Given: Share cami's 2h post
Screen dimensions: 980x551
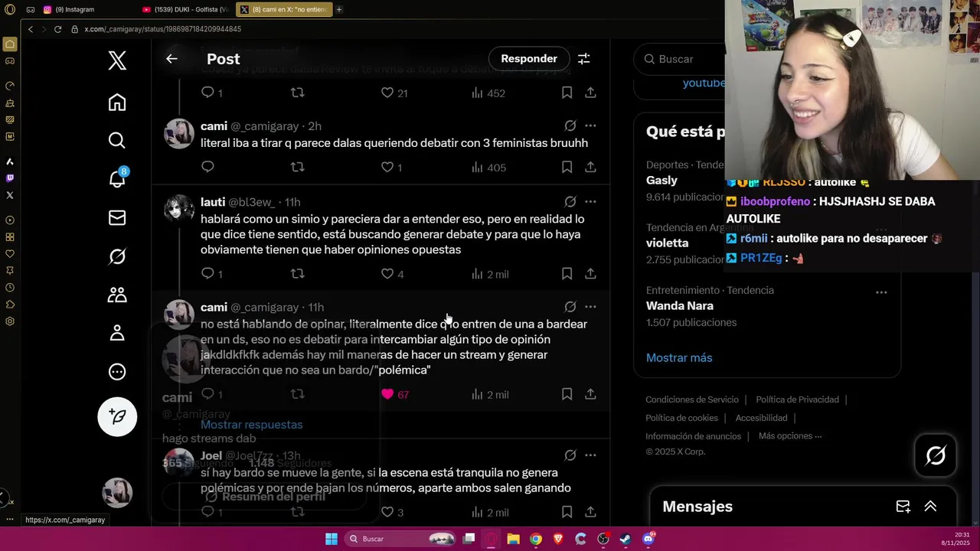Looking at the screenshot, I should 590,167.
